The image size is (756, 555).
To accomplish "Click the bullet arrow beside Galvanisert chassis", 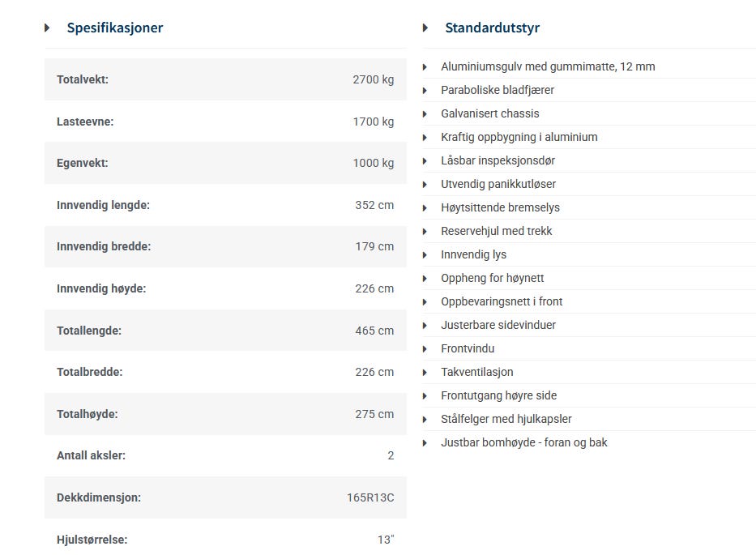I will pyautogui.click(x=425, y=114).
